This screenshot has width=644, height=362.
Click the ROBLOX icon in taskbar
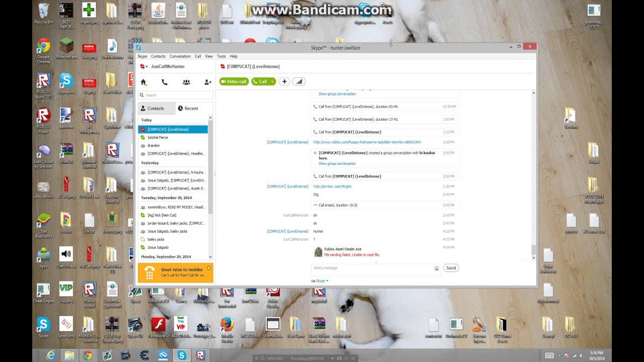[200, 355]
